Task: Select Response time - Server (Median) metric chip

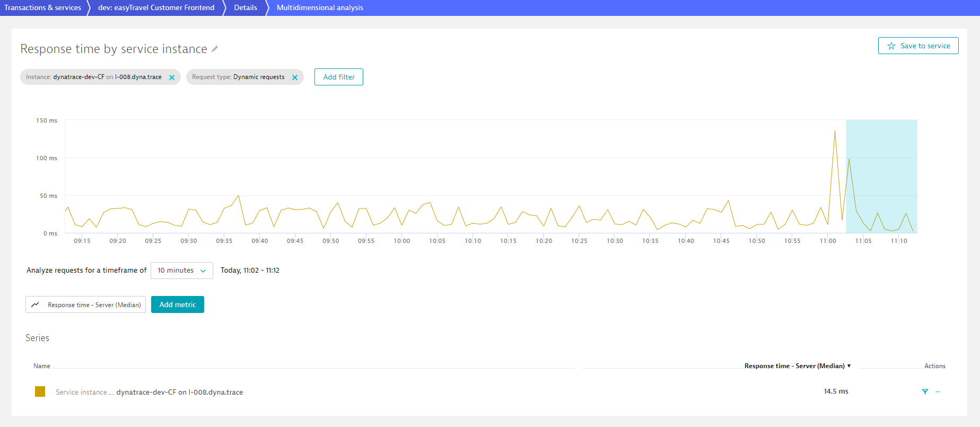Action: pos(86,304)
